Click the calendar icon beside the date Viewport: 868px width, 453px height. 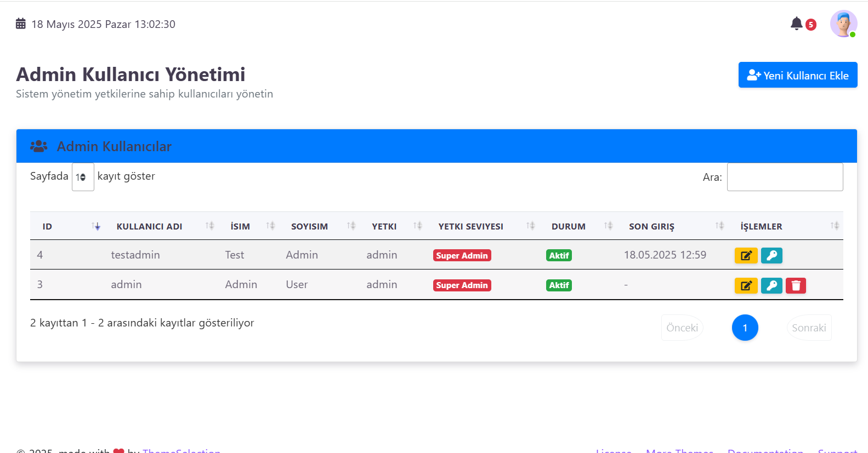tap(21, 24)
